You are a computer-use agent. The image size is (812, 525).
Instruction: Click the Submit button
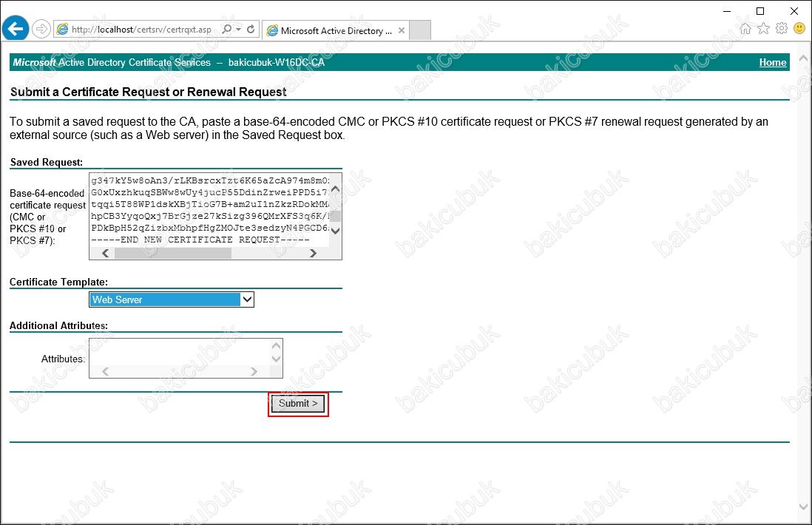[298, 403]
